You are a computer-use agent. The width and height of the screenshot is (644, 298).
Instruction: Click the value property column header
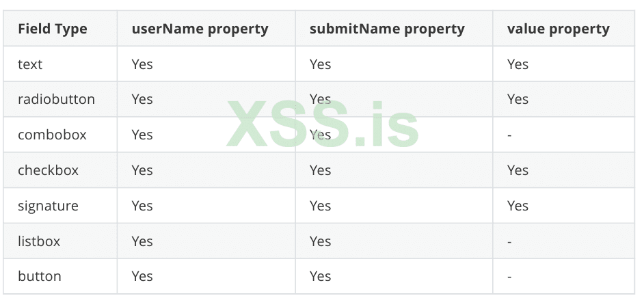coord(558,29)
